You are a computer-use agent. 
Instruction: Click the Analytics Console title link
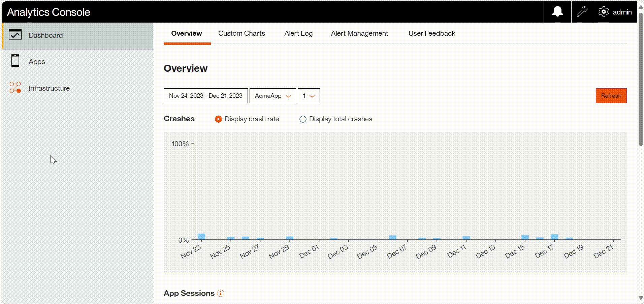click(x=49, y=12)
